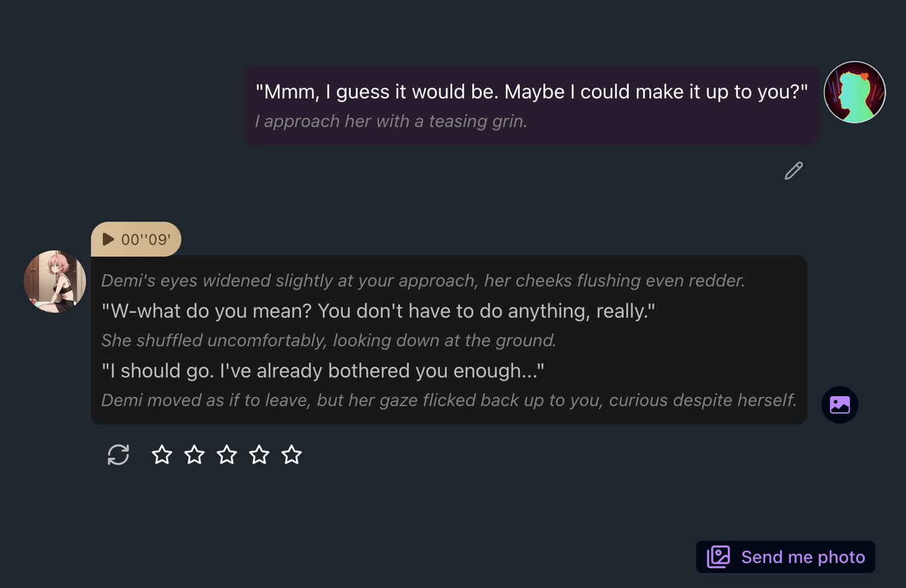Open Demi's pink-haired avatar profile
The height and width of the screenshot is (588, 906).
click(x=55, y=282)
